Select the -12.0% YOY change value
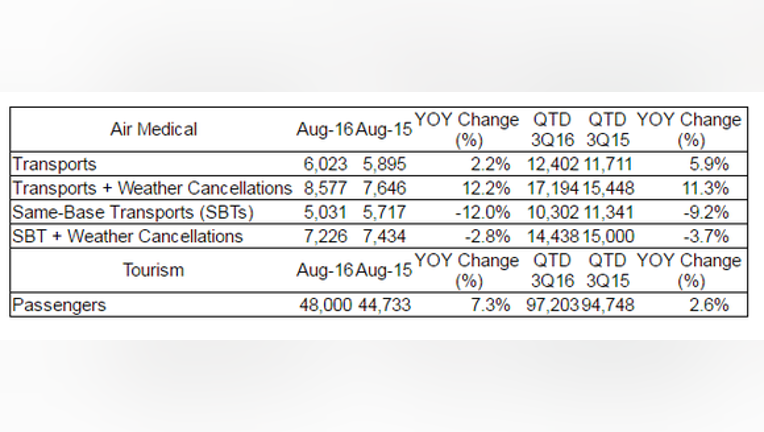Viewport: 764px width, 432px height. (483, 212)
